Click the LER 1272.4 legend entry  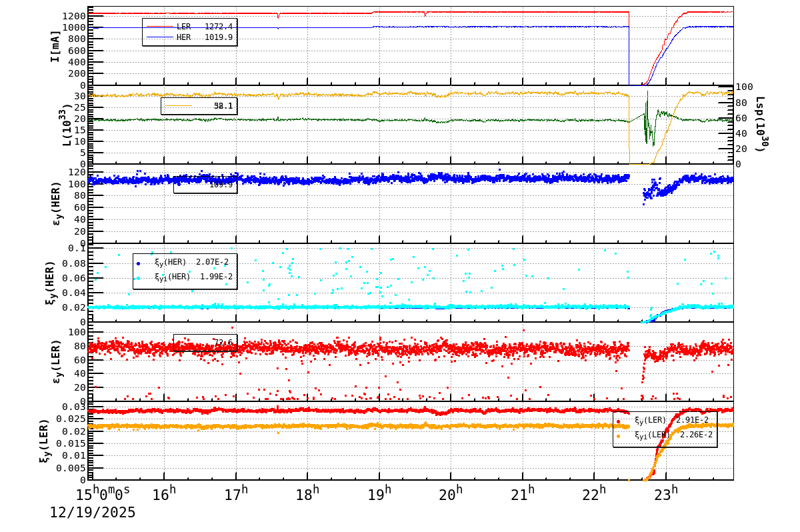coord(189,27)
